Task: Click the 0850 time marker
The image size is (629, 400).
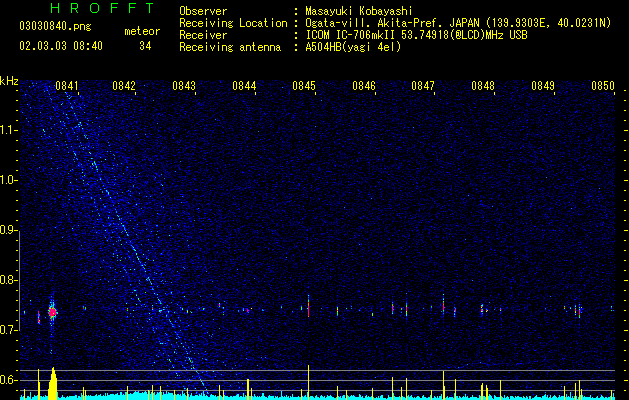Action: coord(603,86)
